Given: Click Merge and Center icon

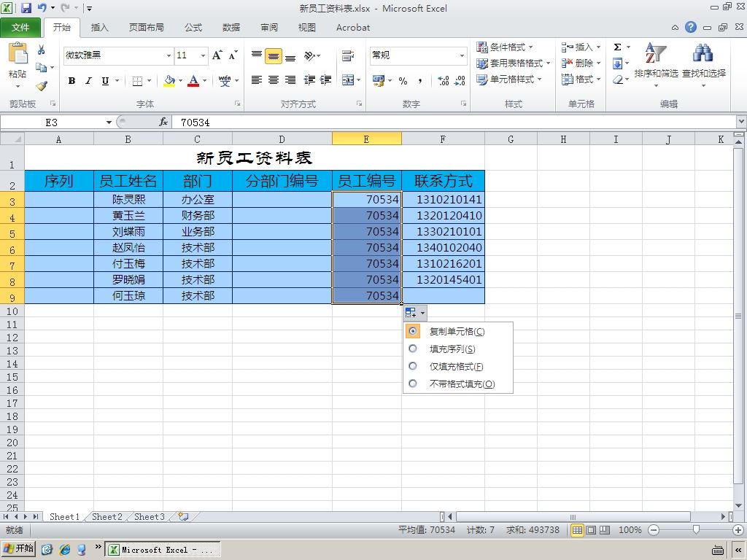Looking at the screenshot, I should point(348,80).
